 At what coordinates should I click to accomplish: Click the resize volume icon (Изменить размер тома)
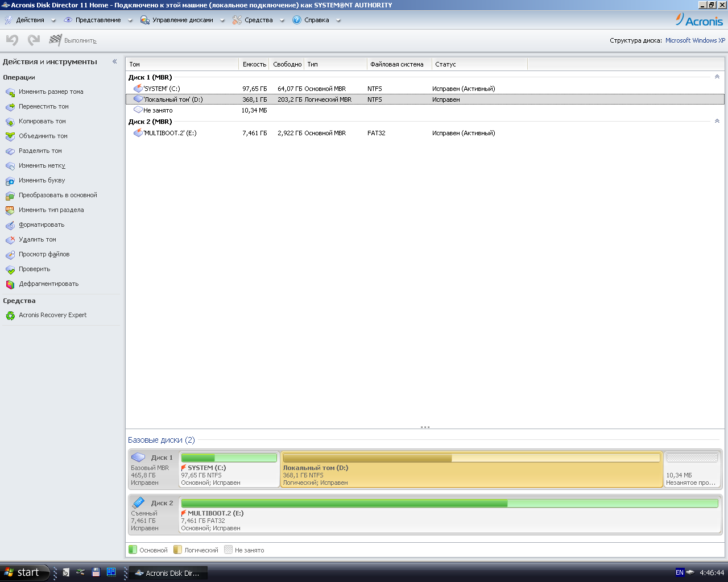(10, 92)
